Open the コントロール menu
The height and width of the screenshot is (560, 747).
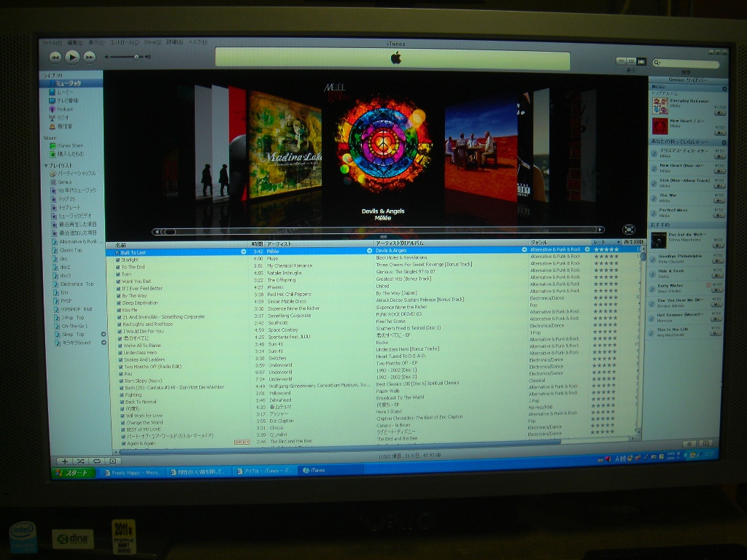124,43
